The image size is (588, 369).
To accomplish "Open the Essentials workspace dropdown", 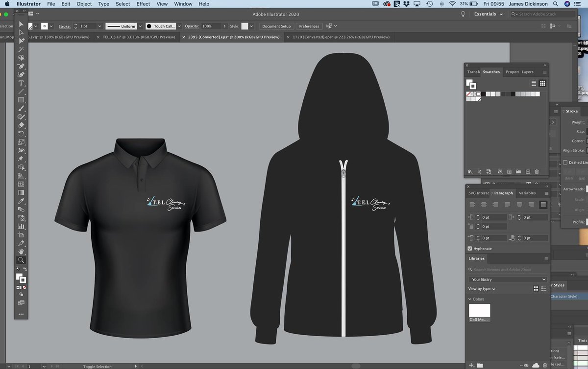I will (488, 14).
